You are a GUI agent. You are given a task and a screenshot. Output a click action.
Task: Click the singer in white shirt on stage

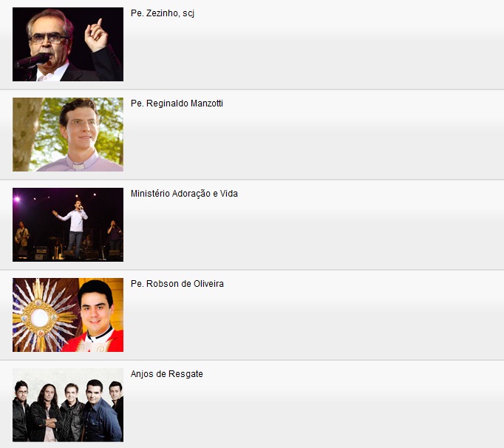point(73,228)
